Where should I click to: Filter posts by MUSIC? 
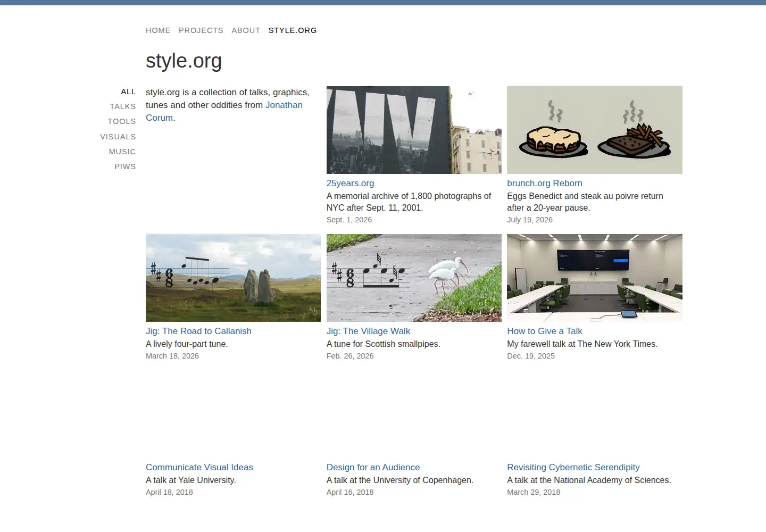(122, 152)
